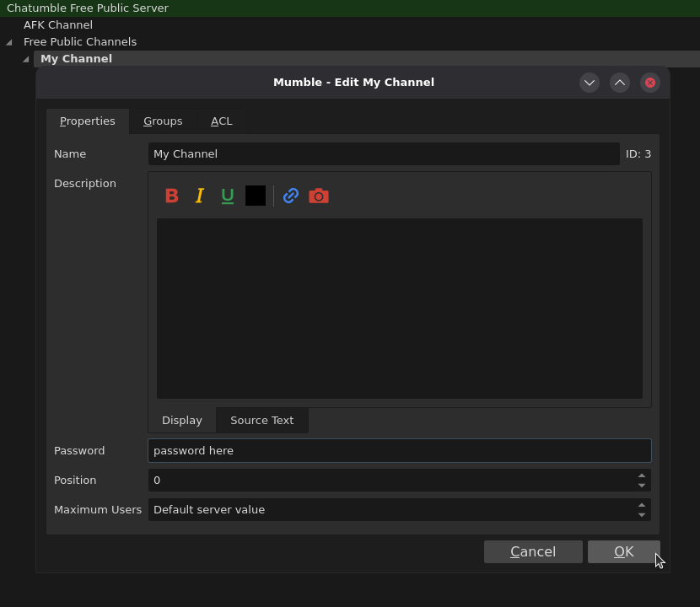Open the ACL tab
The image size is (700, 607).
222,121
